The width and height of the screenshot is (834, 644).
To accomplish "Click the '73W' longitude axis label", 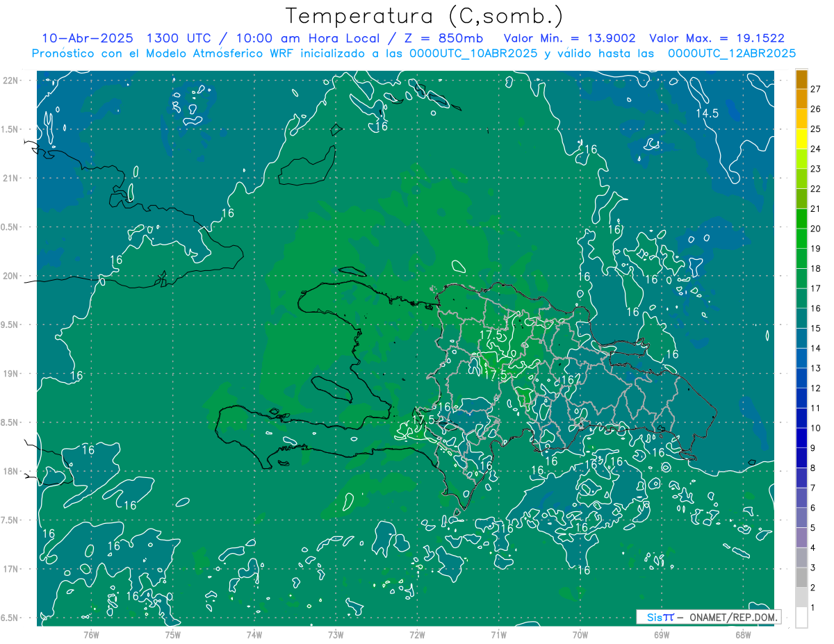I will pos(336,635).
